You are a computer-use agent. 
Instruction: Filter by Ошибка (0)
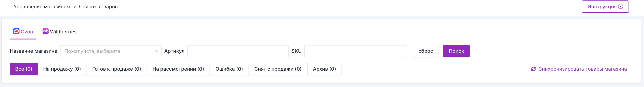(229, 69)
